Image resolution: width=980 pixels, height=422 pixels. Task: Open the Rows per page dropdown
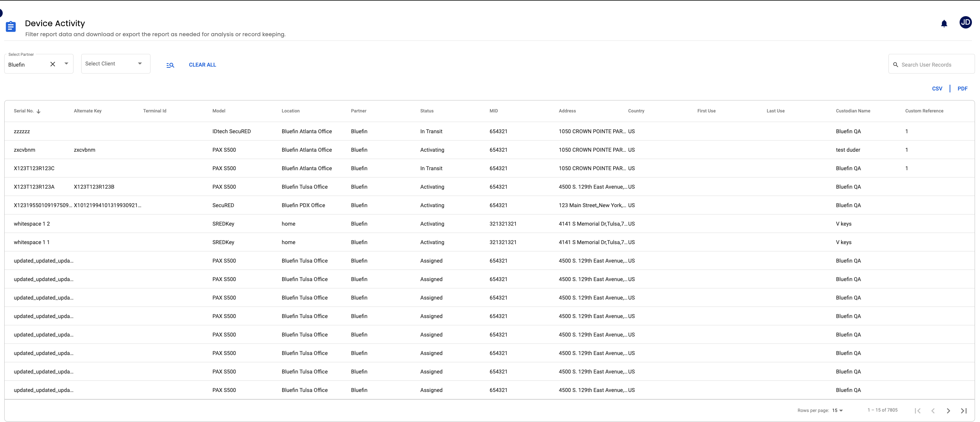(838, 410)
